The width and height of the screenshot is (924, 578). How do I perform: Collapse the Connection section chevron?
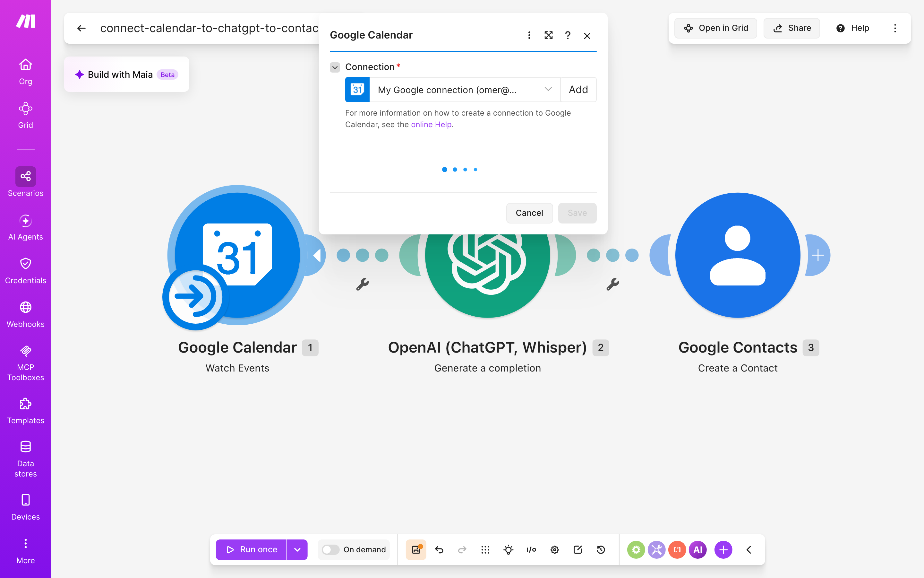point(335,67)
